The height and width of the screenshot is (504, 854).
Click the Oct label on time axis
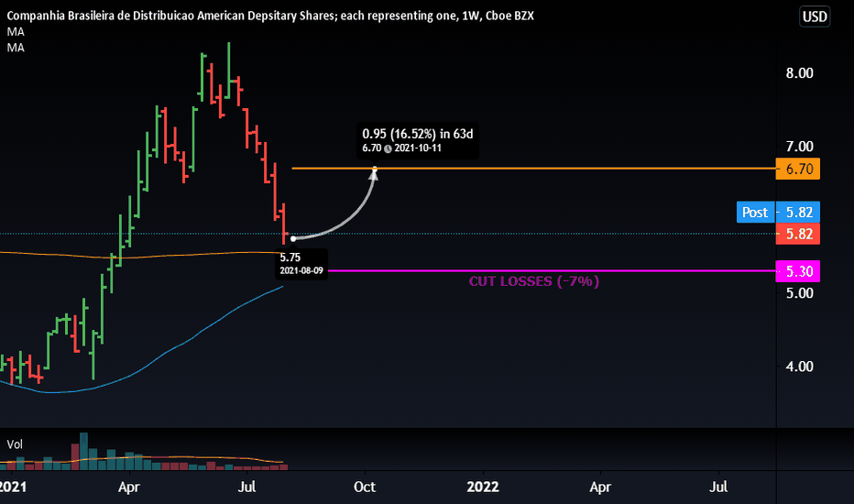coord(365,487)
